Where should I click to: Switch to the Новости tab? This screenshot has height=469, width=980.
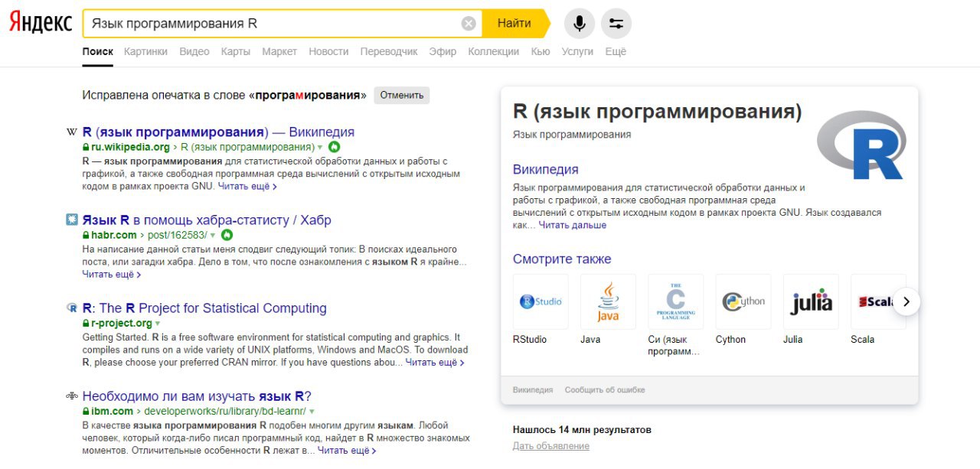[x=328, y=51]
